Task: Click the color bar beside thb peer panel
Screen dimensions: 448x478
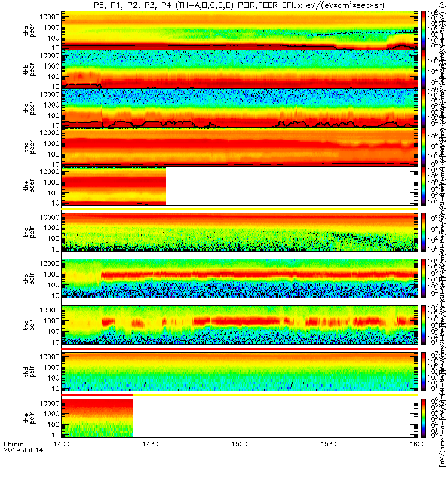Action: pos(424,69)
